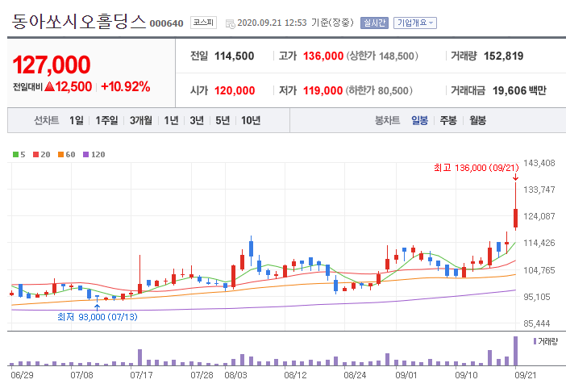This screenshot has width=566, height=392.
Task: Open the 기업개요 dropdown
Action: 415,23
